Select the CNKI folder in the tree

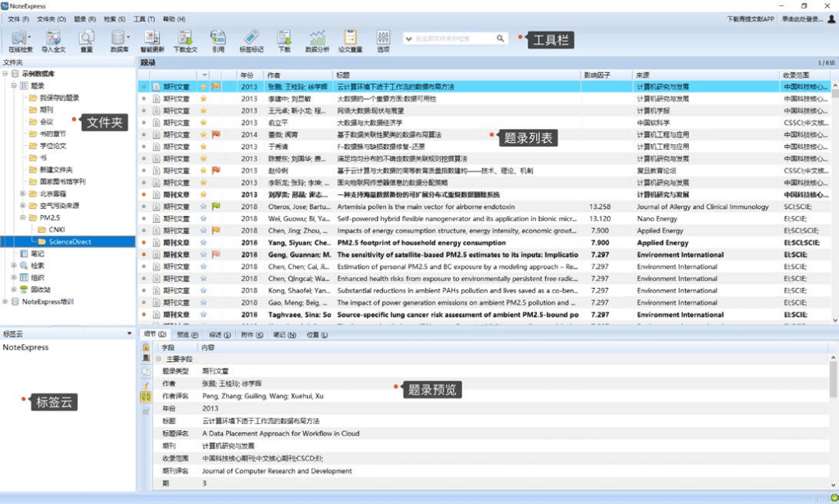pyautogui.click(x=57, y=230)
